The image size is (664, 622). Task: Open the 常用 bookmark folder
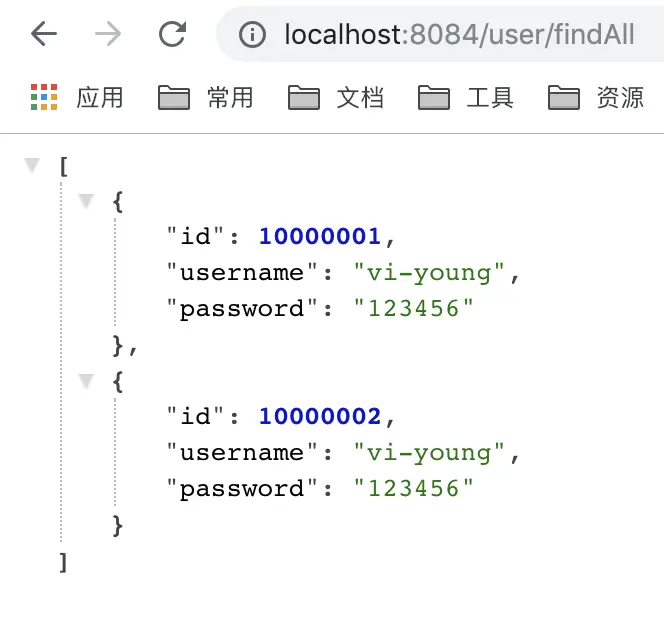tap(206, 97)
